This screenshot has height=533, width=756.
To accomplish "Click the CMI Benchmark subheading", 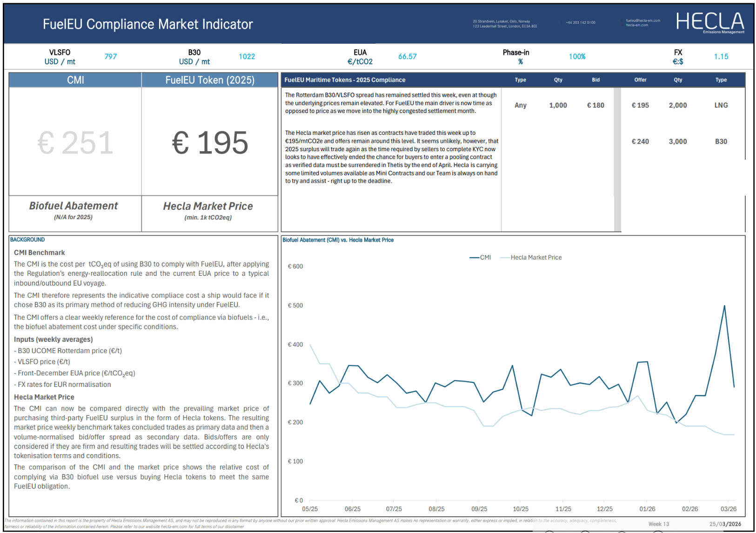I will [x=40, y=253].
